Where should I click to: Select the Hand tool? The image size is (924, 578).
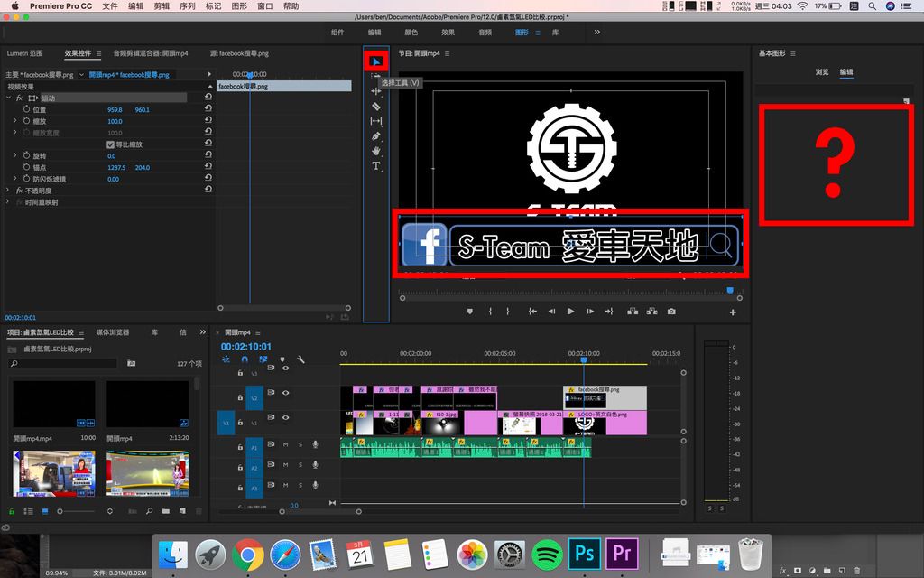point(376,151)
